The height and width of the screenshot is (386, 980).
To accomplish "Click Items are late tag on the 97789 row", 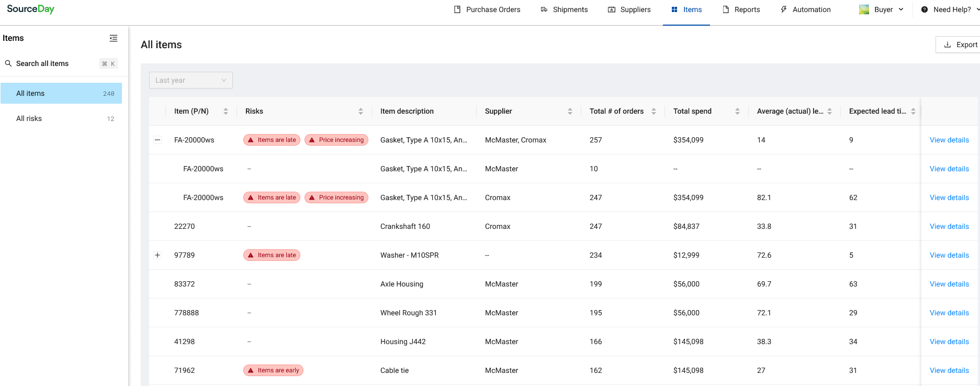I will point(272,255).
